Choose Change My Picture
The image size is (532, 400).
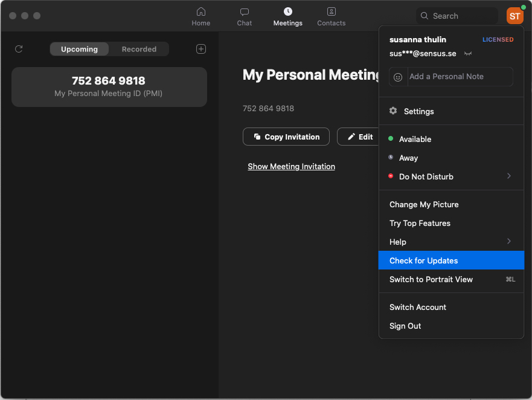[451, 204]
